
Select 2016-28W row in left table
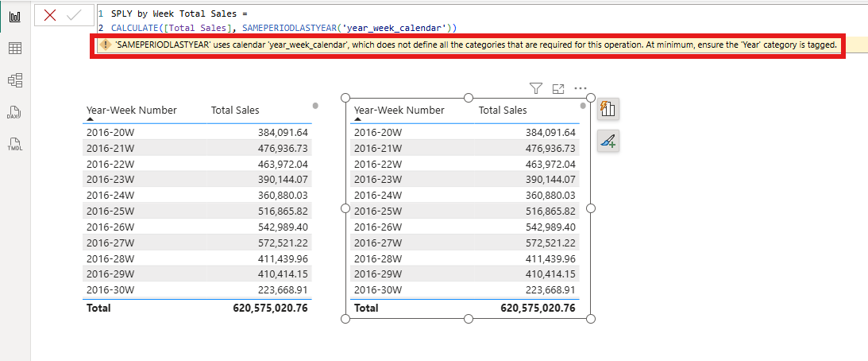198,258
